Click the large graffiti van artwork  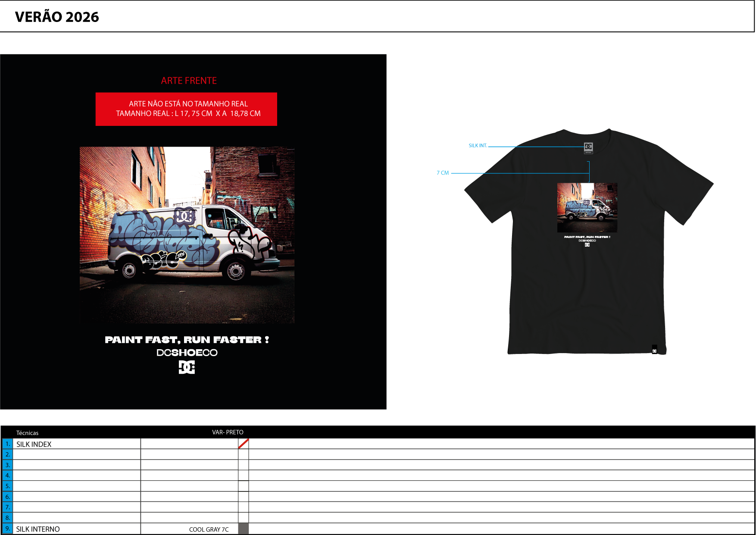click(x=187, y=235)
